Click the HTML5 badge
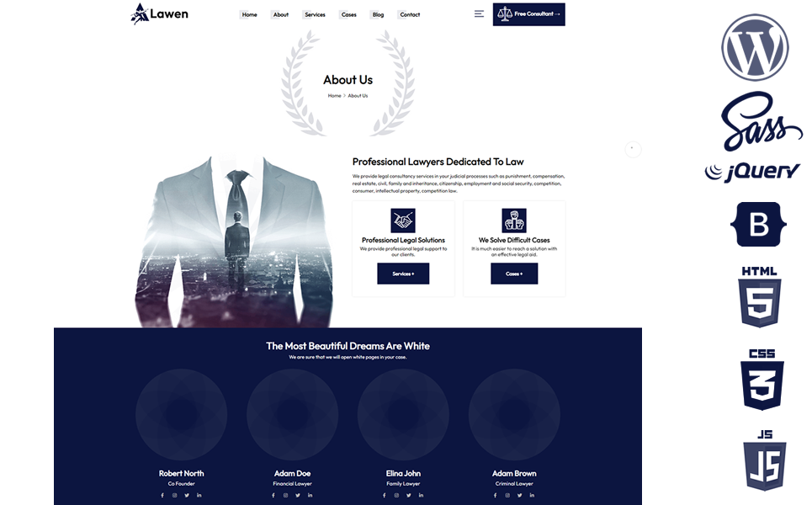Screen dimensions: 812x505 click(x=759, y=297)
